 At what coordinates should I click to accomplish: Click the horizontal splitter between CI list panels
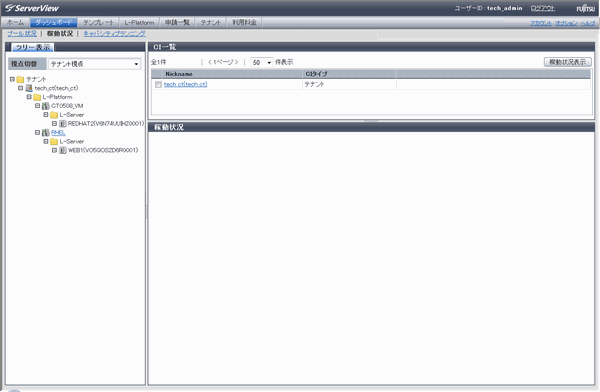pos(371,121)
